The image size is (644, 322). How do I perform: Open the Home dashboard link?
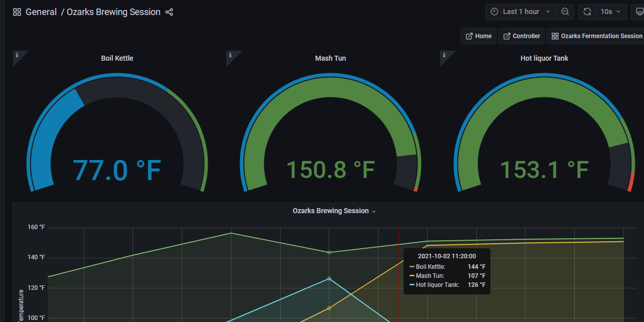pos(478,36)
